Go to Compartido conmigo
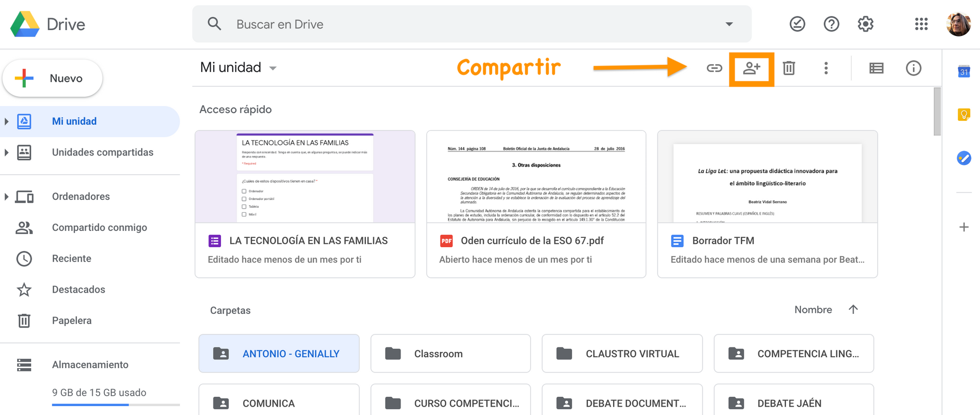This screenshot has width=980, height=415. (99, 227)
